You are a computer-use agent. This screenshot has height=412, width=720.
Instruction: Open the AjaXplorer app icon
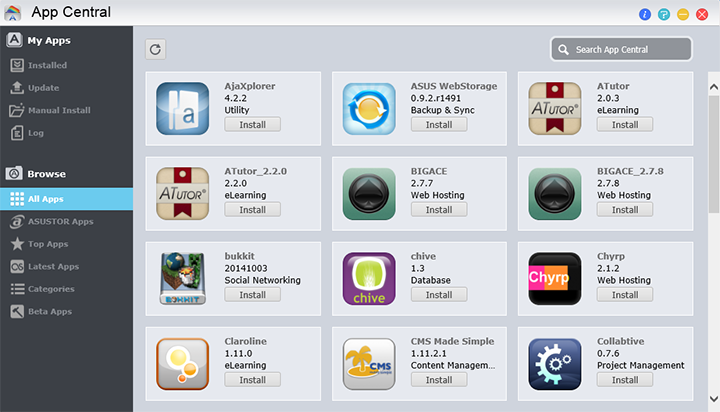[x=182, y=108]
